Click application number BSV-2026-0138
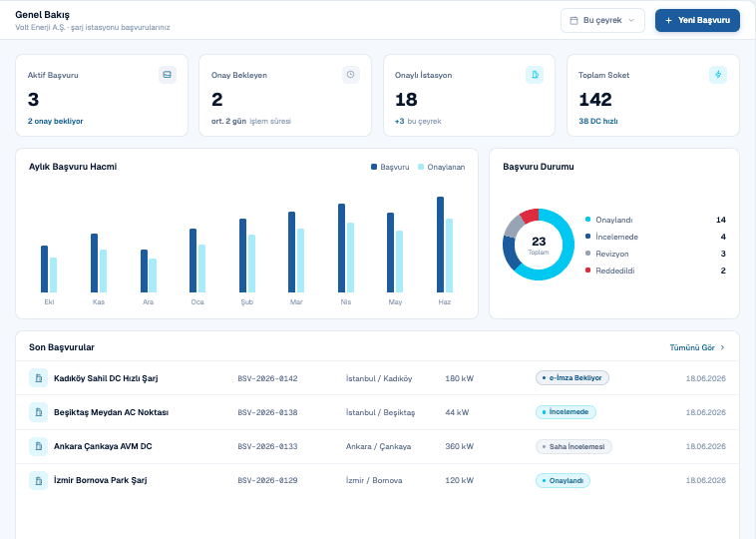 [267, 412]
